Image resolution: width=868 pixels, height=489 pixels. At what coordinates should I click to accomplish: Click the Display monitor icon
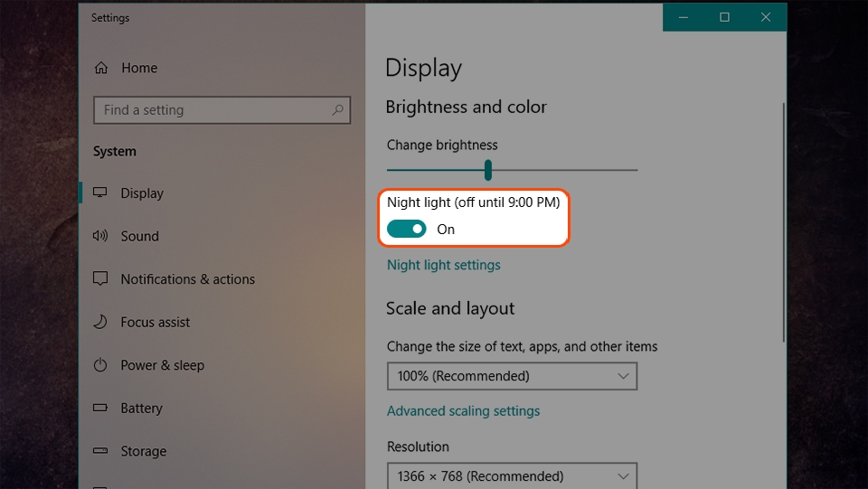point(100,193)
